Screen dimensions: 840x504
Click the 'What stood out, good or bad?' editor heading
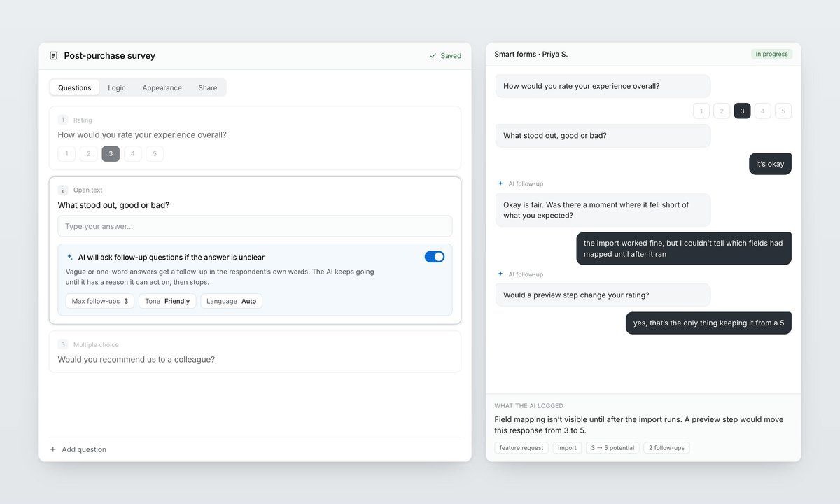(113, 205)
